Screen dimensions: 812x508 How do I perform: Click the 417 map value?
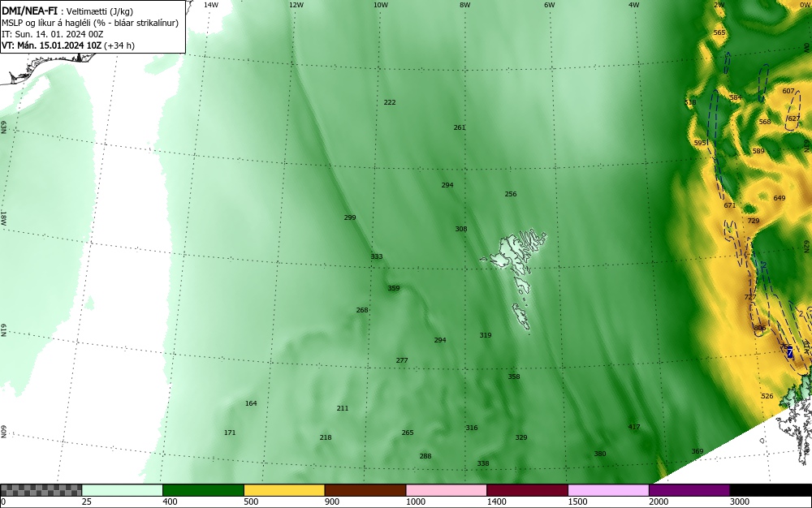point(634,428)
